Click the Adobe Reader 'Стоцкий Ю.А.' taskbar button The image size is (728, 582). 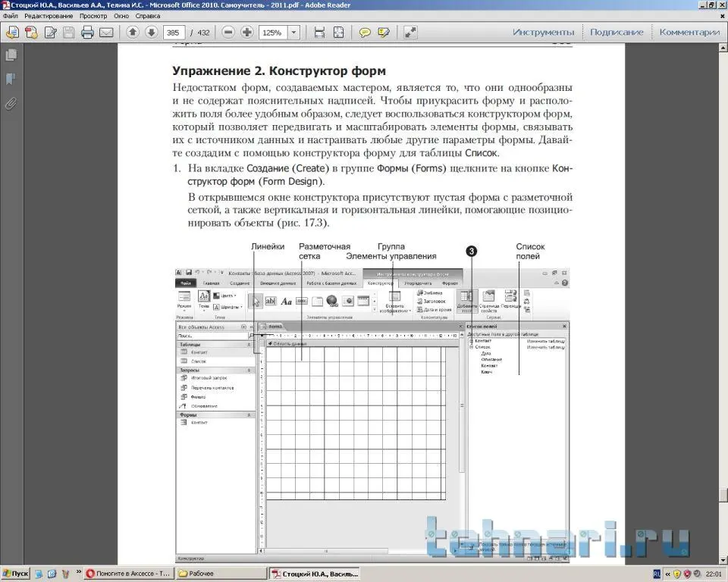click(x=315, y=574)
